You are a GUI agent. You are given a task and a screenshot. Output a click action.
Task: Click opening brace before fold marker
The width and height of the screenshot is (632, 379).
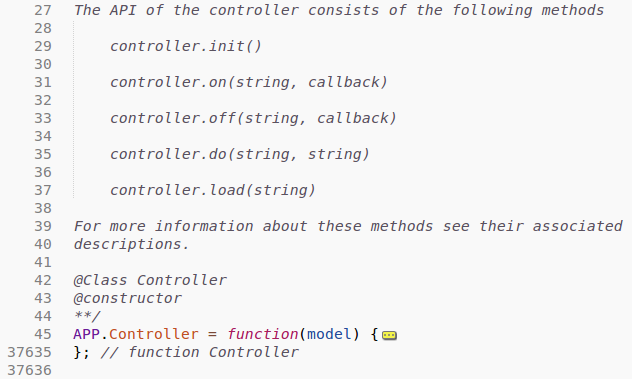point(374,334)
